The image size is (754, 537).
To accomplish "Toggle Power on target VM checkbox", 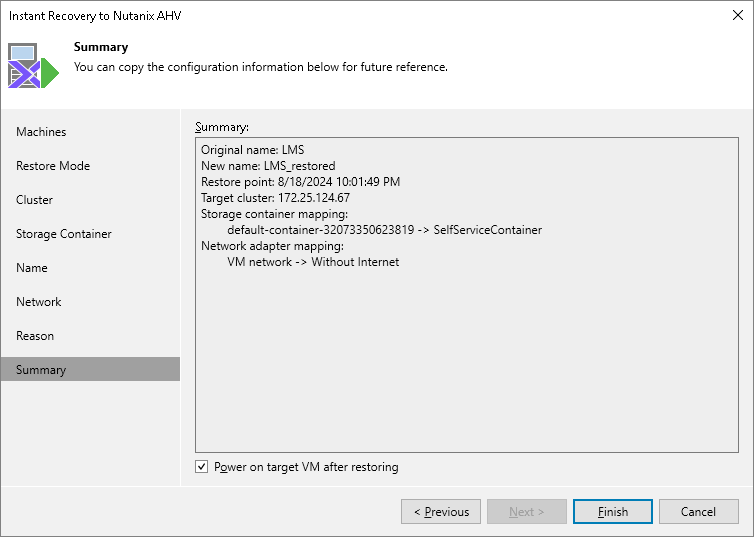I will click(x=202, y=467).
